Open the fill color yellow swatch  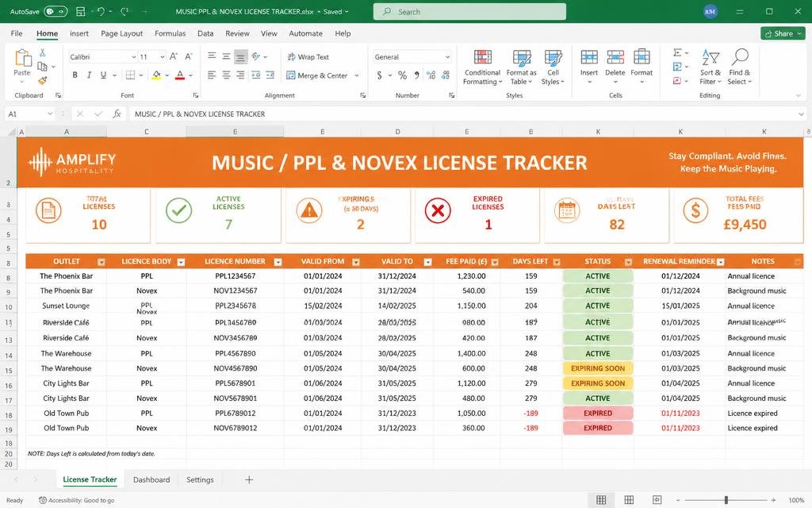[x=156, y=75]
